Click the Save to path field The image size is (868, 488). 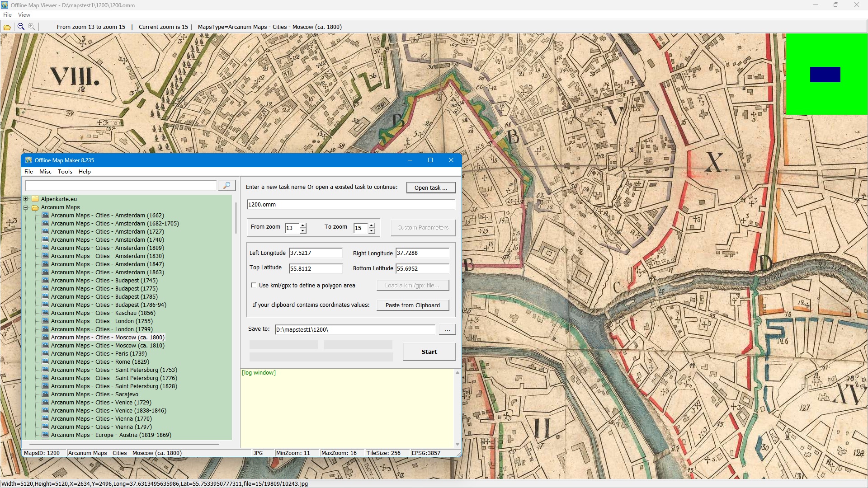355,330
